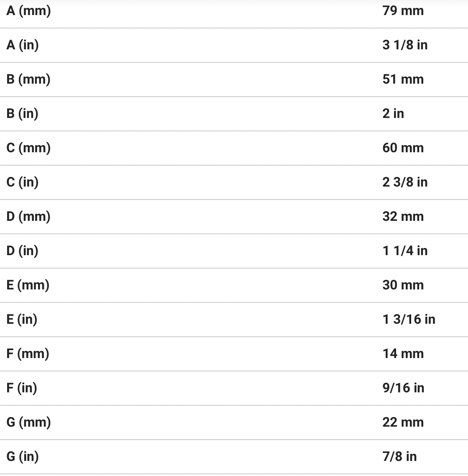Select the 9/16 in value

[403, 388]
